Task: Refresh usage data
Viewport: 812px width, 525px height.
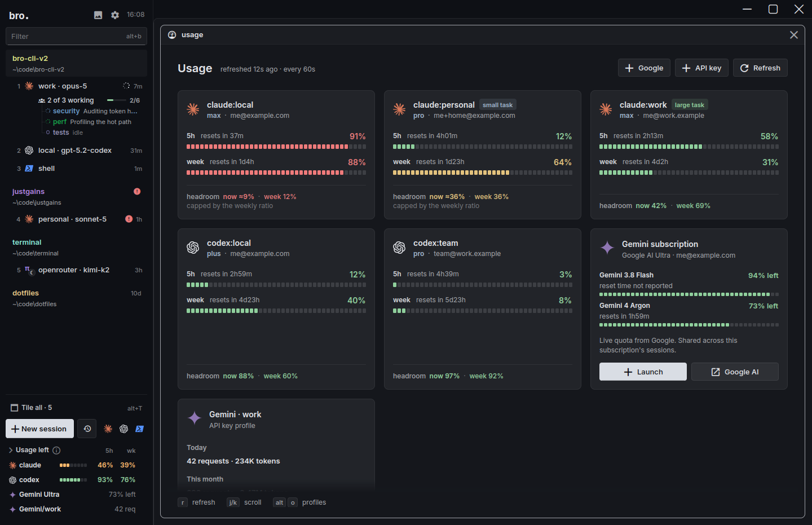Action: (760, 68)
